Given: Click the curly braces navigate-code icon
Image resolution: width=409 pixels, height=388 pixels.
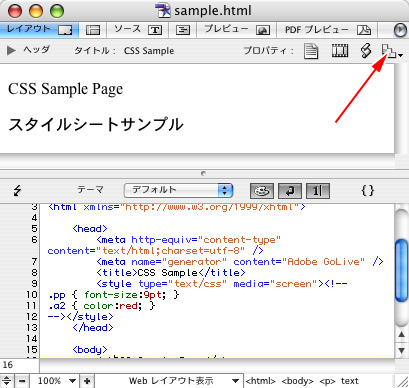Looking at the screenshot, I should coord(367,191).
